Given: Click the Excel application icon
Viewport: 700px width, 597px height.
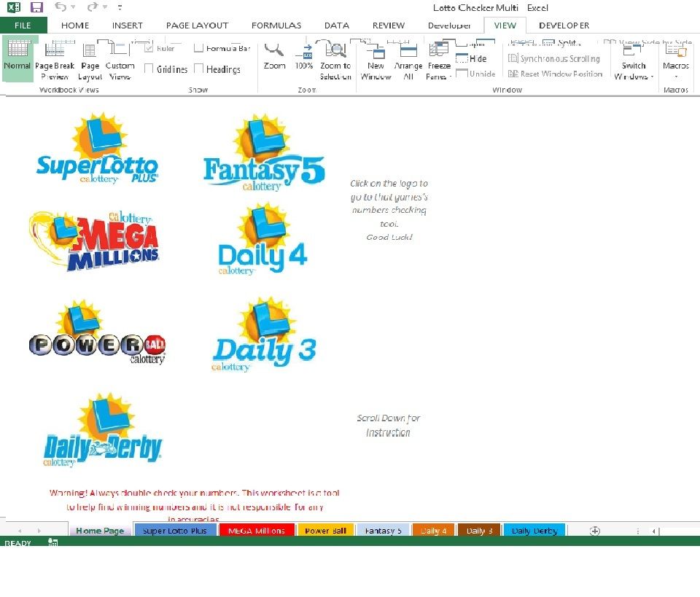Looking at the screenshot, I should [13, 7].
